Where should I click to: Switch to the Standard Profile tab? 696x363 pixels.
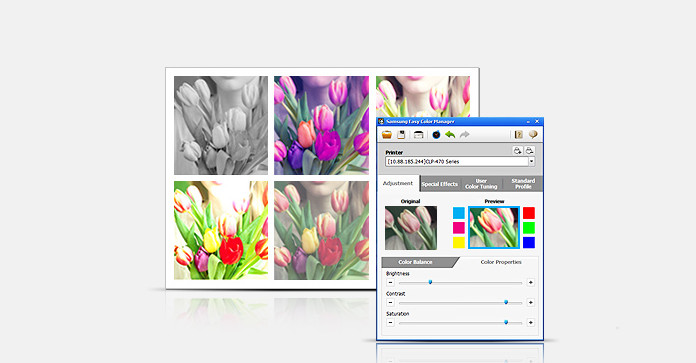(523, 184)
